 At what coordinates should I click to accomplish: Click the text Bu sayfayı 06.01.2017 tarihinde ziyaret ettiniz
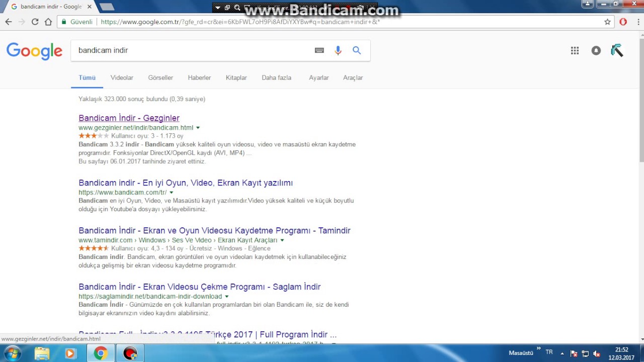point(142,161)
